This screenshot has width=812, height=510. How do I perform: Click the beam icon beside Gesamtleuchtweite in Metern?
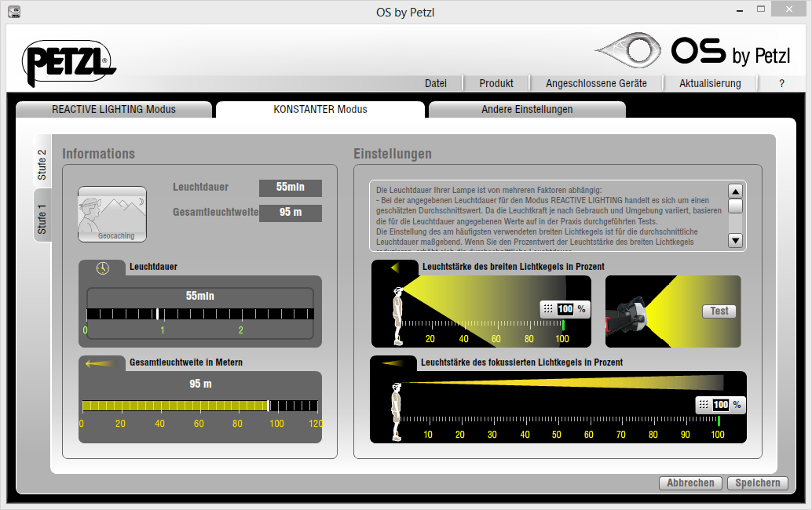pyautogui.click(x=101, y=363)
